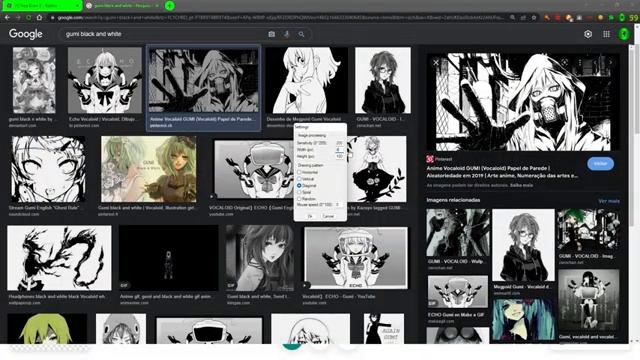Go to next image with right chevron
The image size is (640, 360).
(611, 62)
